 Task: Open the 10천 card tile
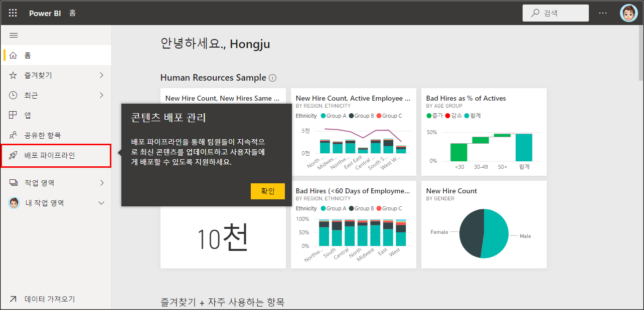[223, 238]
